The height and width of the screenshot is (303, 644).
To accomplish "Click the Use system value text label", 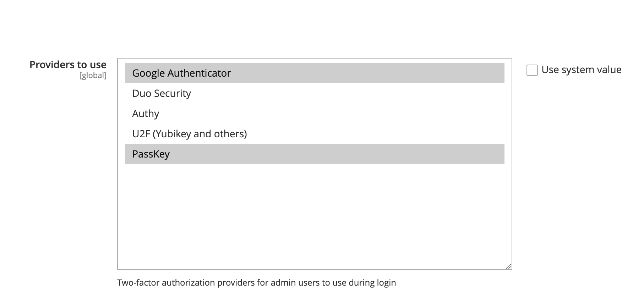I will coord(581,70).
